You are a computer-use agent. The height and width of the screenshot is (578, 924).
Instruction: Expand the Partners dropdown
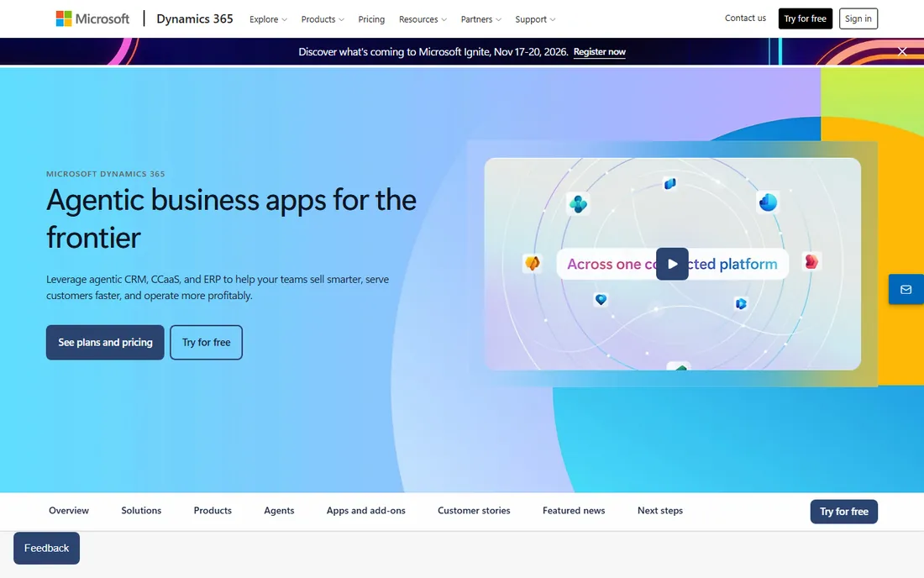480,19
